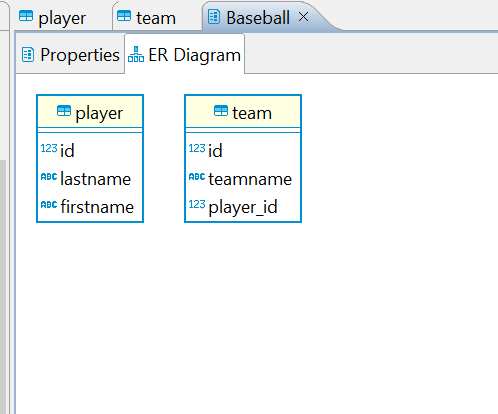Screen dimensions: 498x414
Task: Click the table icon in player entity header
Action: (64, 111)
